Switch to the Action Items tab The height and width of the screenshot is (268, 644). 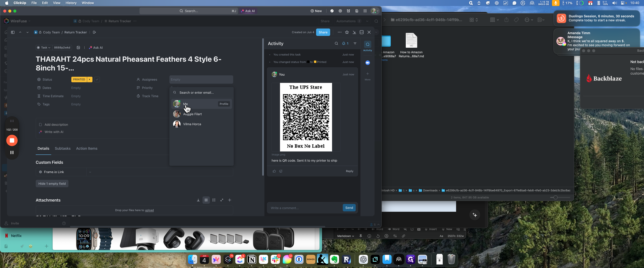pyautogui.click(x=87, y=148)
